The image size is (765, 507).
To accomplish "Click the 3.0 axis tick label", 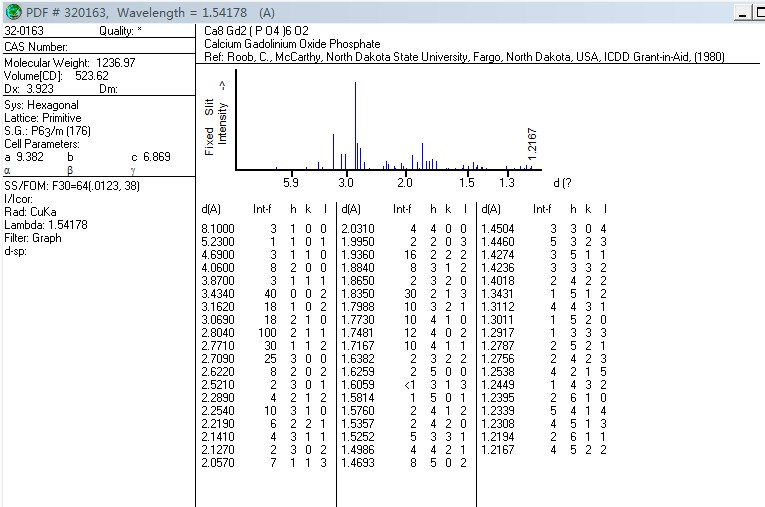I will [x=346, y=183].
